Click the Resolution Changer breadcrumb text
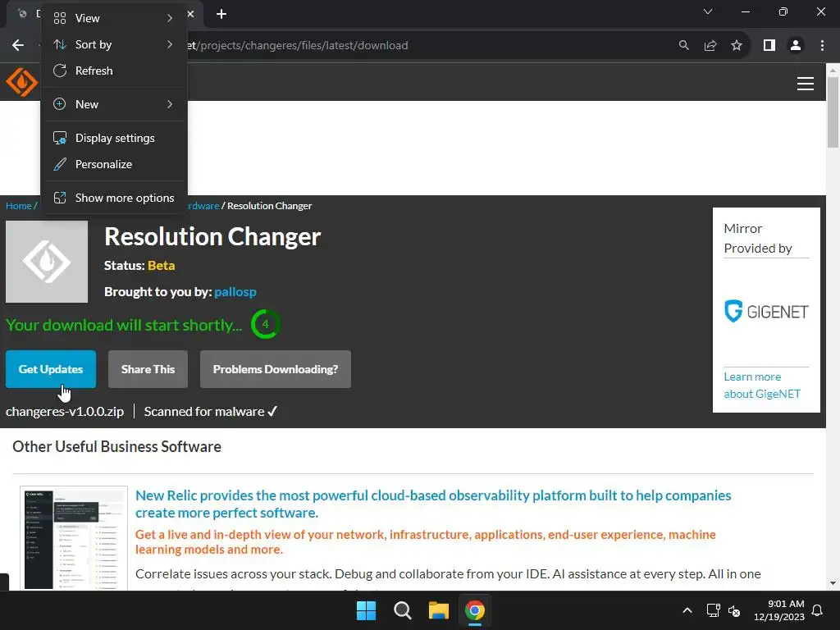840x630 pixels. 269,206
